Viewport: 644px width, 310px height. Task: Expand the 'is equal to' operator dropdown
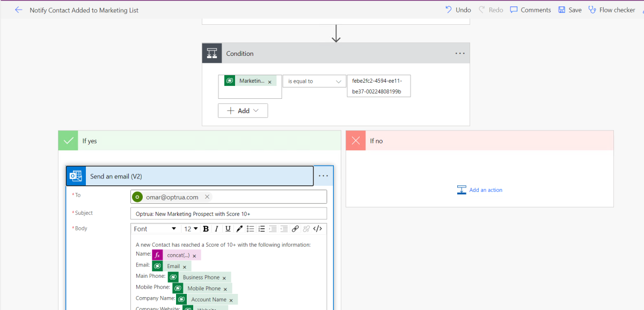tap(314, 81)
